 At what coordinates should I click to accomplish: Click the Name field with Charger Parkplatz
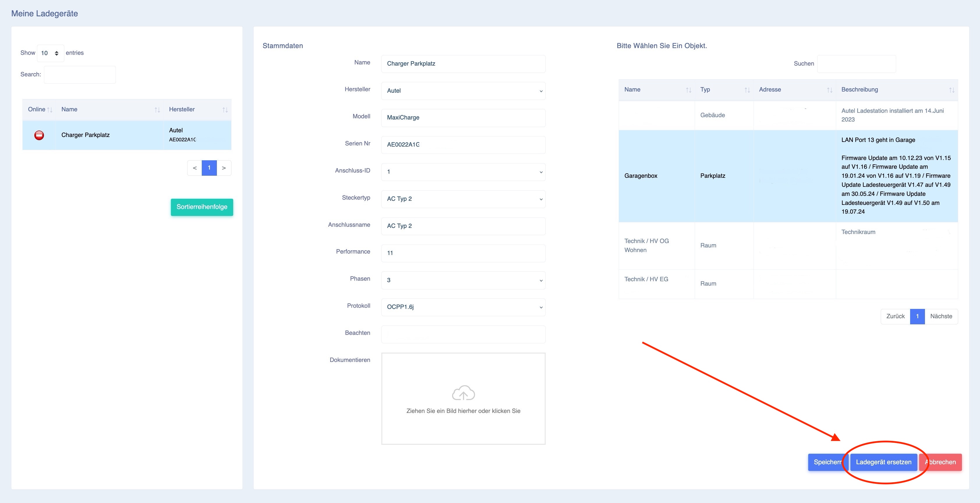tap(463, 64)
